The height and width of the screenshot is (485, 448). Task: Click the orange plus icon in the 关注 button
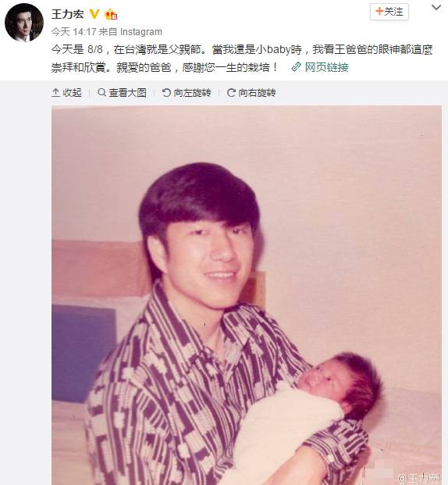pos(379,12)
